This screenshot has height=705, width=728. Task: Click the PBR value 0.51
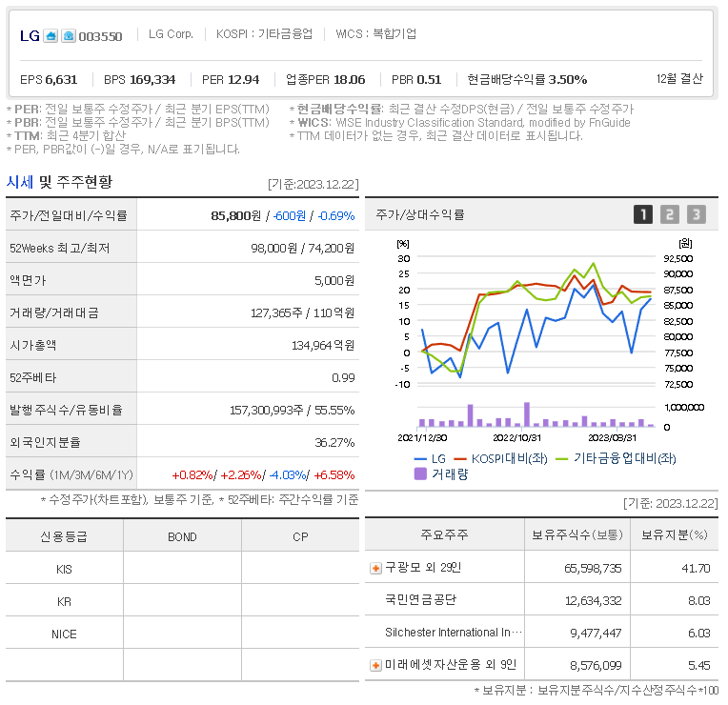[x=429, y=80]
